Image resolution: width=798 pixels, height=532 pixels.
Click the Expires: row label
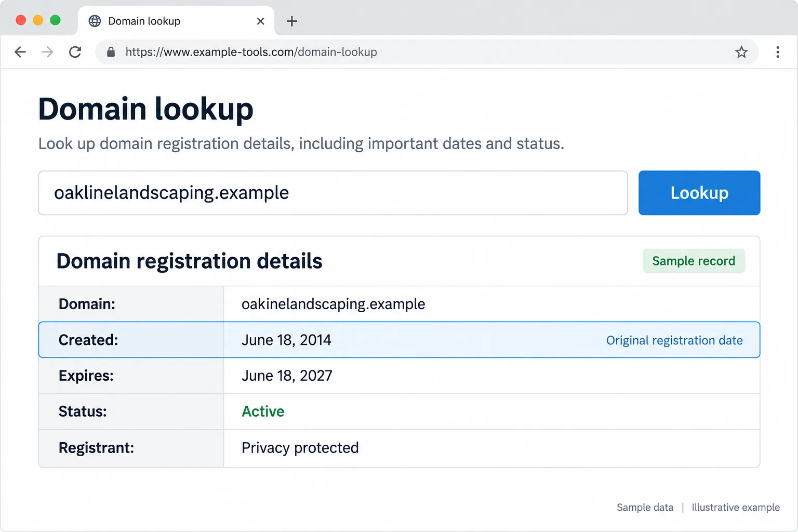(86, 376)
